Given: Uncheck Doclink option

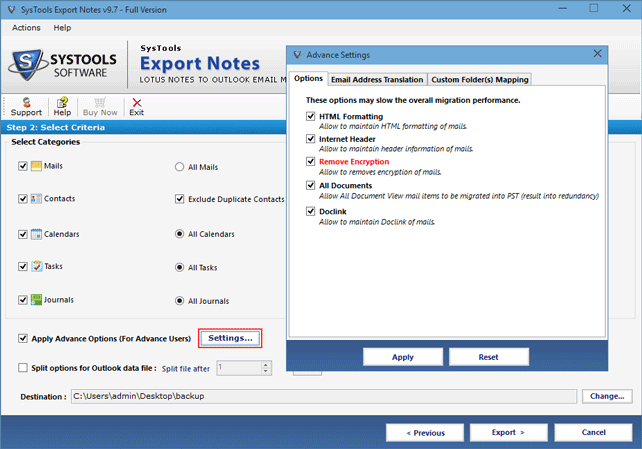Looking at the screenshot, I should coord(310,211).
